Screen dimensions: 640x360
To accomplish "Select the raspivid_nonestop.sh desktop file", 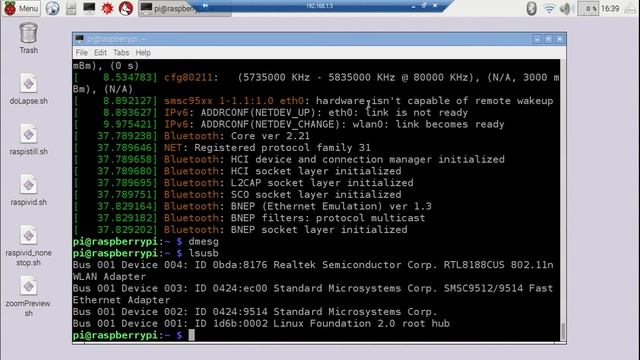I will (29, 245).
